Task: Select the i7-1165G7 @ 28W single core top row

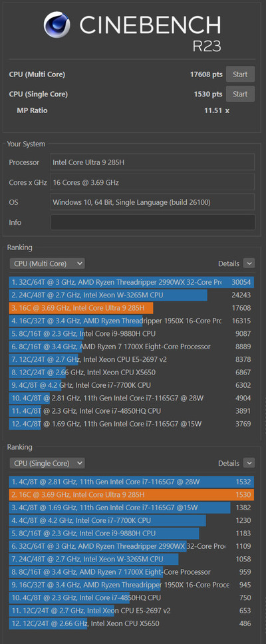Action: coord(132,482)
